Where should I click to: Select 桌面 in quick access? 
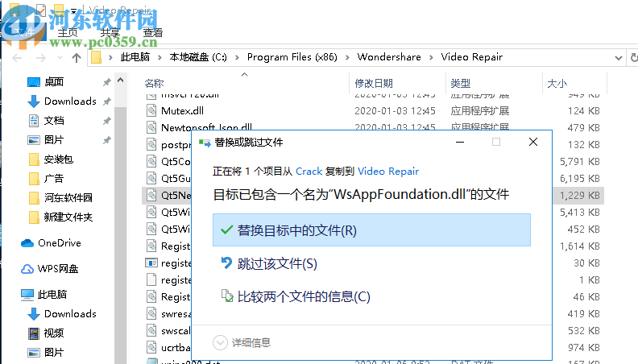point(54,82)
